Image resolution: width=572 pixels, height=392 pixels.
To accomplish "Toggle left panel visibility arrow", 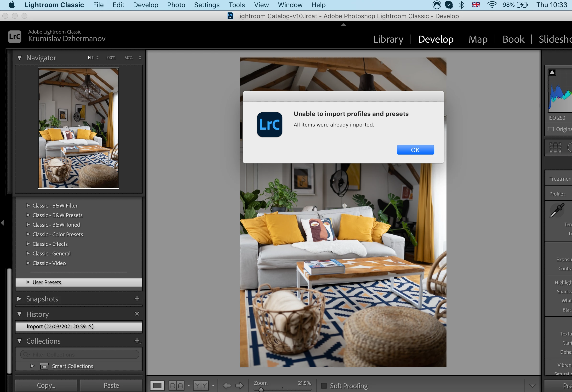I will [x=2, y=223].
